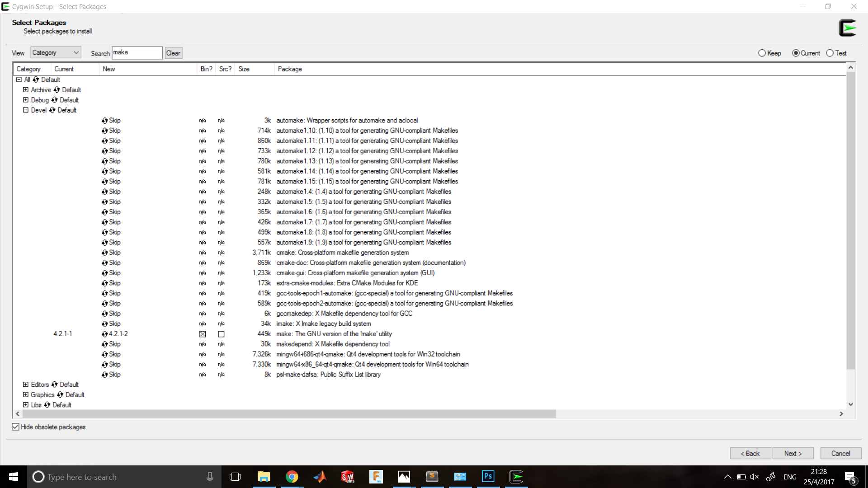
Task: Expand the Debug category
Action: coord(26,100)
